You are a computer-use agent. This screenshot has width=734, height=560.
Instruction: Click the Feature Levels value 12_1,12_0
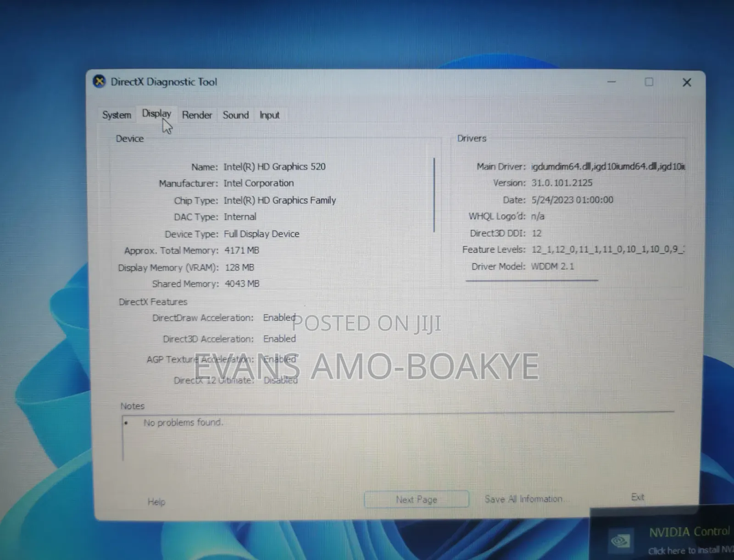pyautogui.click(x=608, y=249)
